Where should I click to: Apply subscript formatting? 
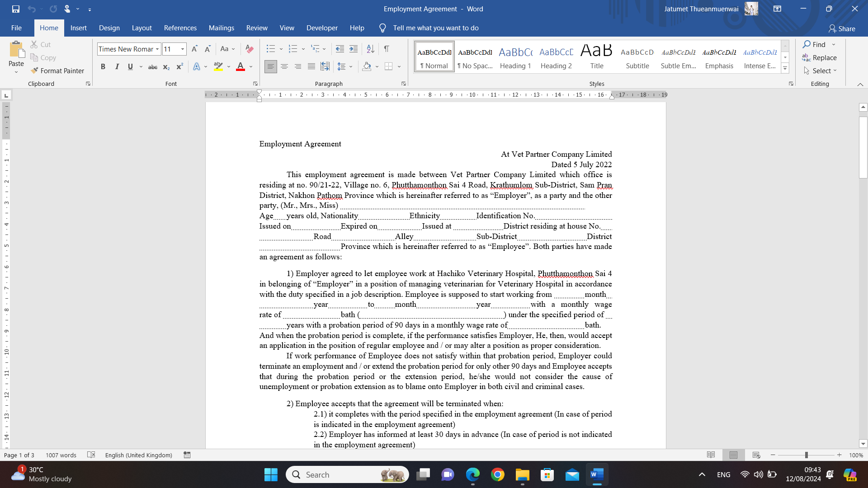point(166,67)
